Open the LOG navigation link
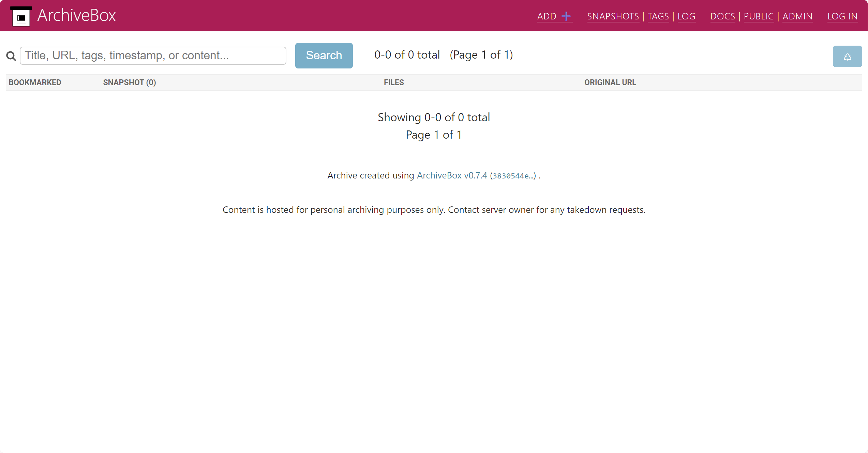868x453 pixels. (x=686, y=16)
